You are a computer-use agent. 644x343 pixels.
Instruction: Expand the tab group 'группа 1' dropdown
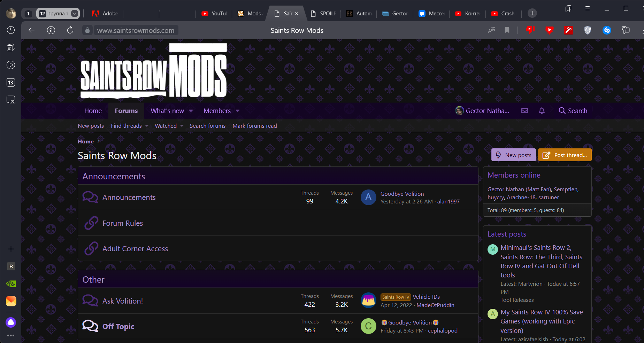74,14
